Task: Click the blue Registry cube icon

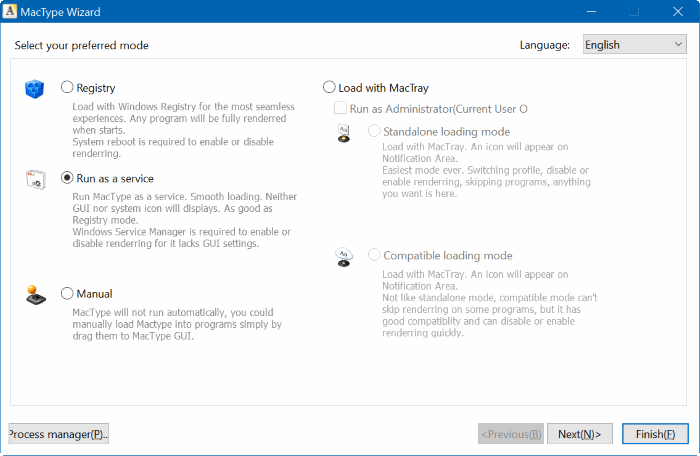Action: pyautogui.click(x=34, y=89)
